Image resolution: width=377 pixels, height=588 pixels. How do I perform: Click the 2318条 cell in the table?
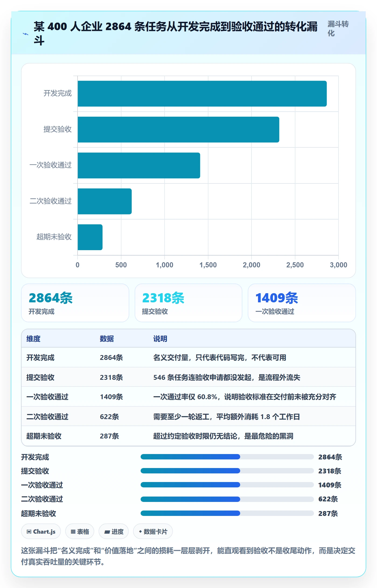111,377
